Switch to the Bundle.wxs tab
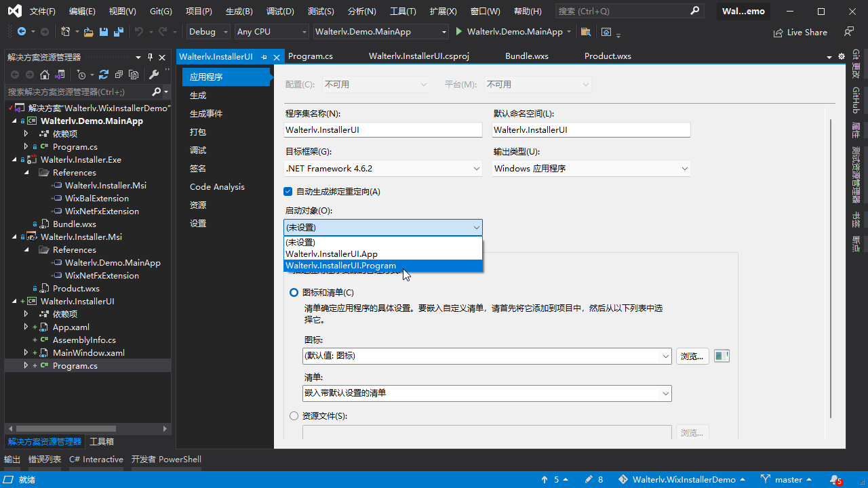868x488 pixels. pyautogui.click(x=526, y=56)
